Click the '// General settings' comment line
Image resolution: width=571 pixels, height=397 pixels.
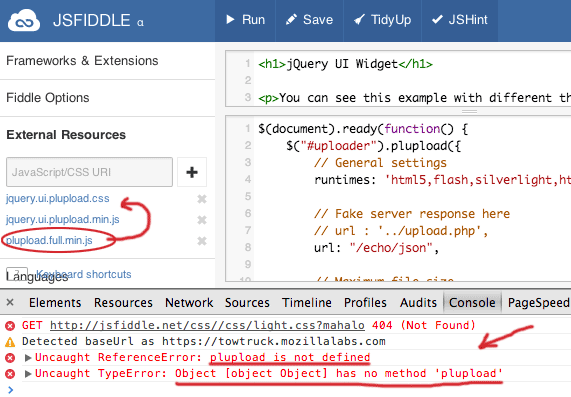(x=380, y=163)
